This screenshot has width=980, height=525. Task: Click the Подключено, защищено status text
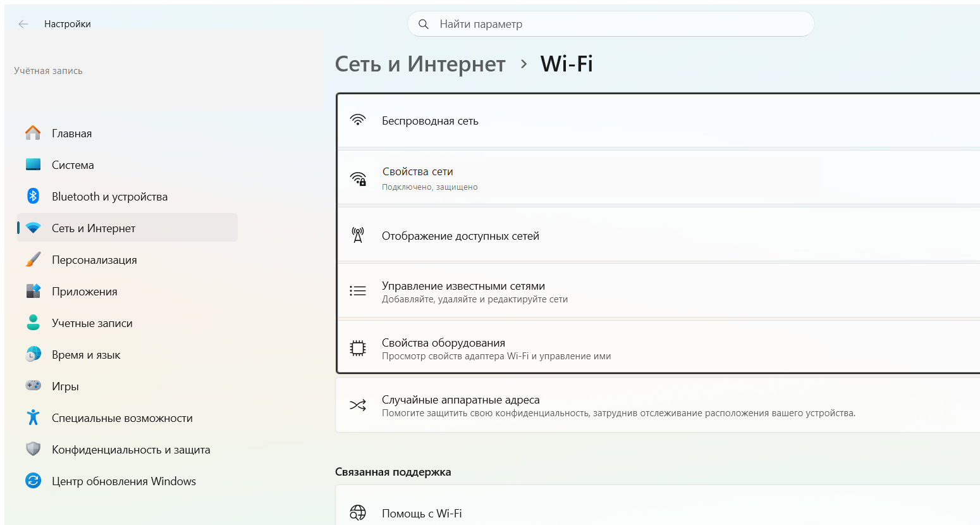pos(430,187)
